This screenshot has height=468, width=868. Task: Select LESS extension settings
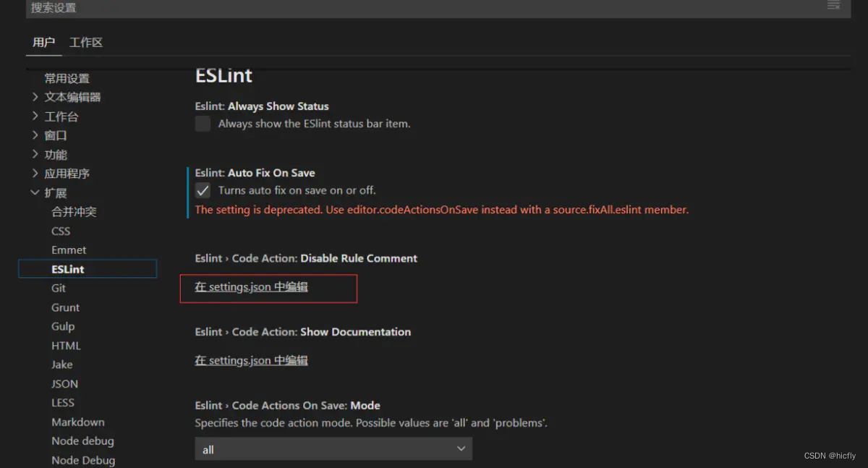tap(63, 403)
